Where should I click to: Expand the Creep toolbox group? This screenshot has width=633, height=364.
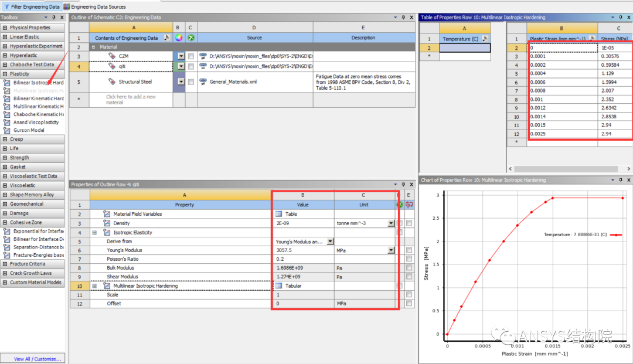(5, 139)
